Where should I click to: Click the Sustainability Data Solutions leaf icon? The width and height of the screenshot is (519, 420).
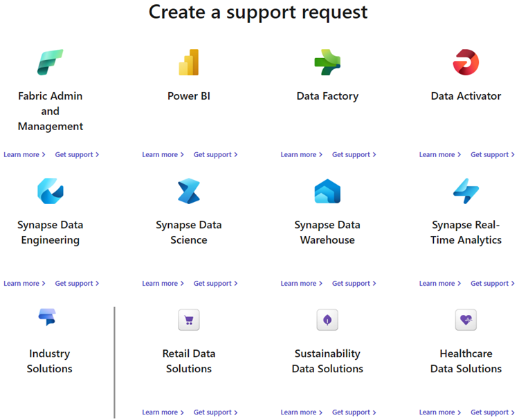pyautogui.click(x=327, y=320)
